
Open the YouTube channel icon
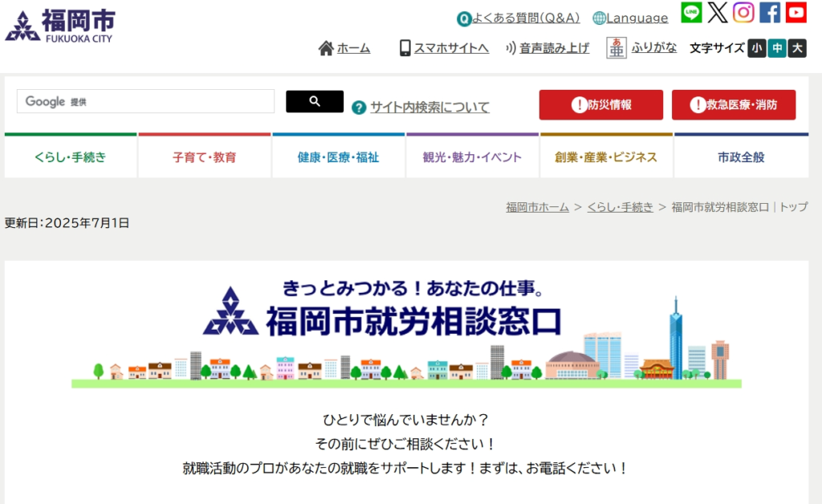[x=796, y=13]
